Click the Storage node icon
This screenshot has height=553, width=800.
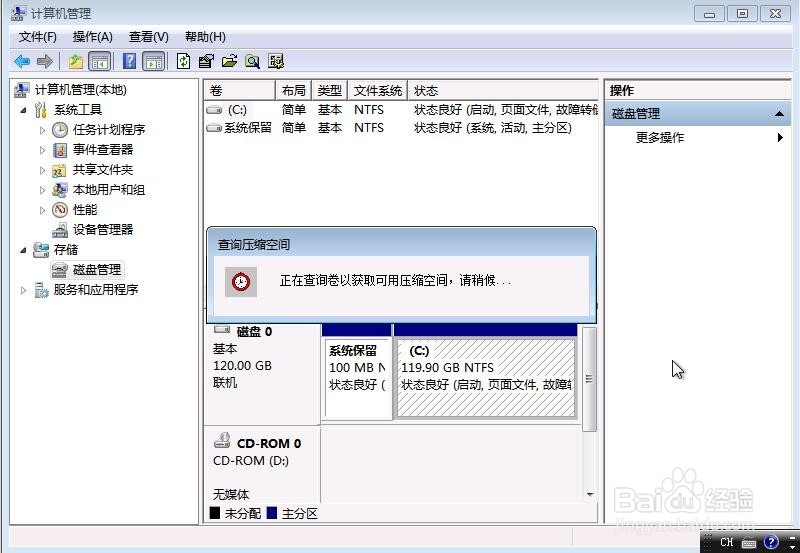point(41,250)
